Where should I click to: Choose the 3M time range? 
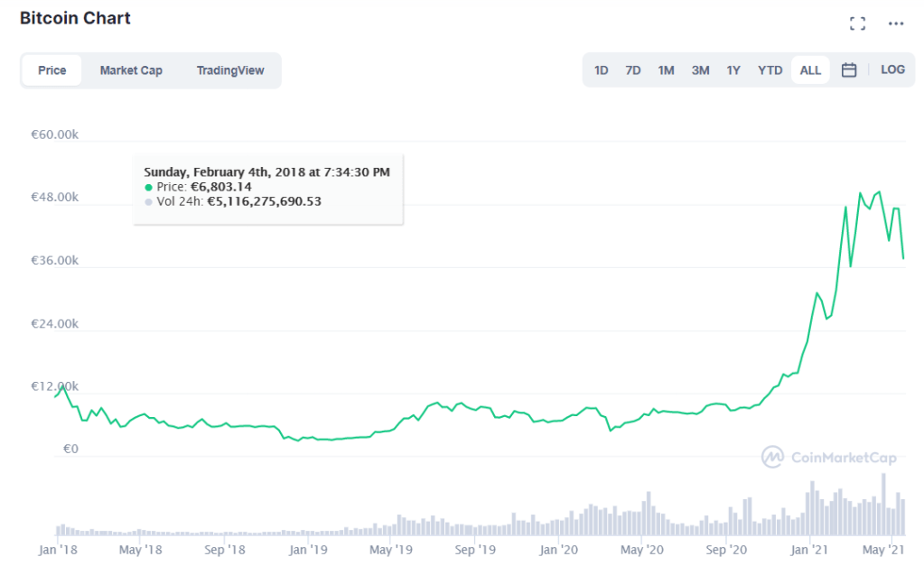[x=700, y=70]
